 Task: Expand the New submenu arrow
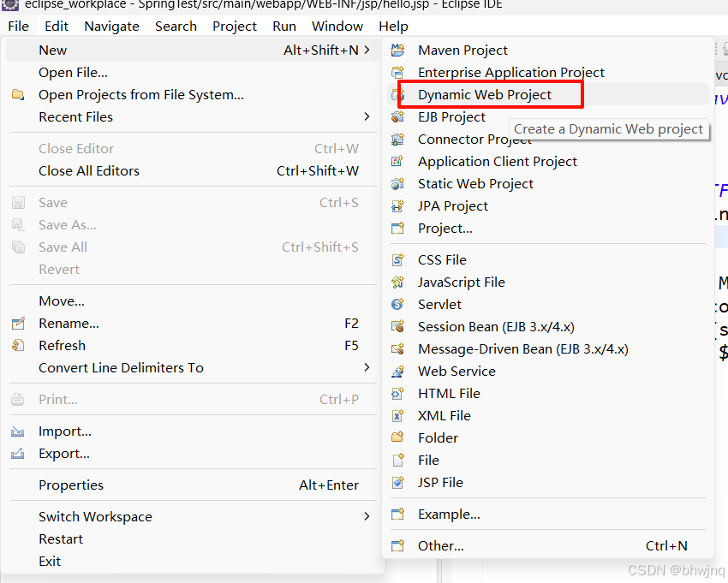[x=367, y=50]
